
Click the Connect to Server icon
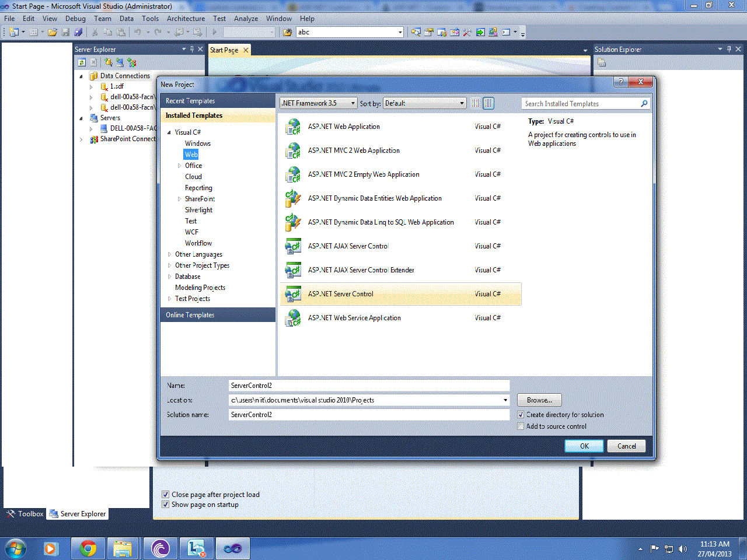(119, 62)
